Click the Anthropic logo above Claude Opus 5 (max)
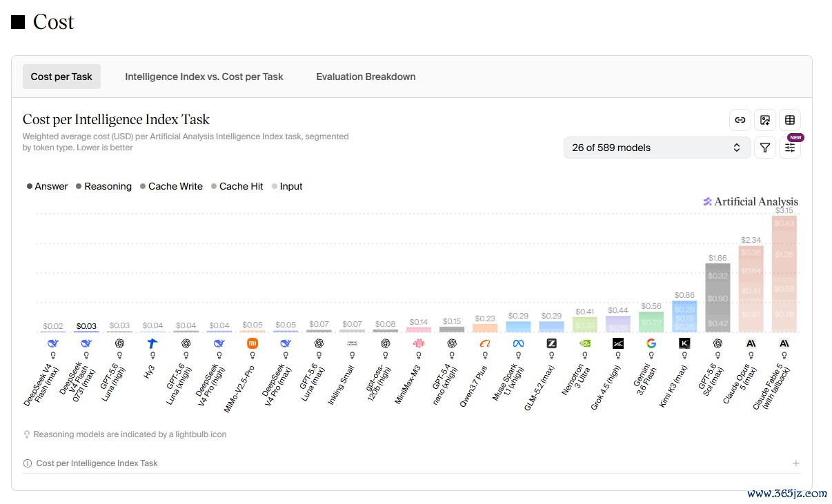 [x=751, y=343]
